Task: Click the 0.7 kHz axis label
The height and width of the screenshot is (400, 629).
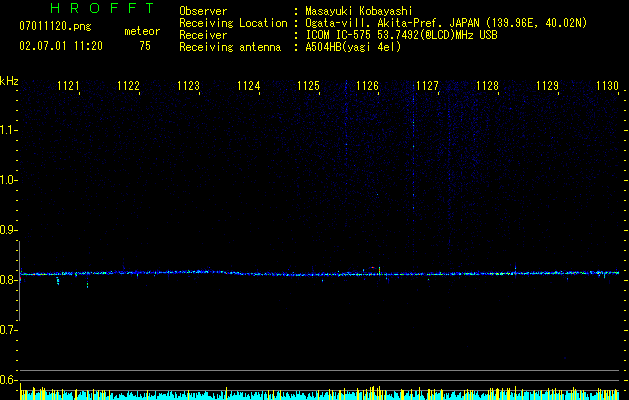Action: coord(8,330)
